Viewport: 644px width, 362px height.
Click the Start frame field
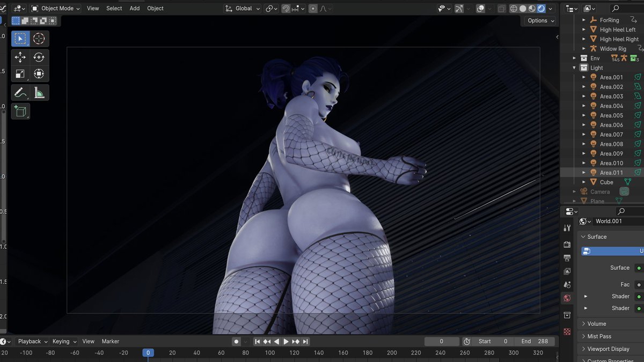(x=493, y=342)
